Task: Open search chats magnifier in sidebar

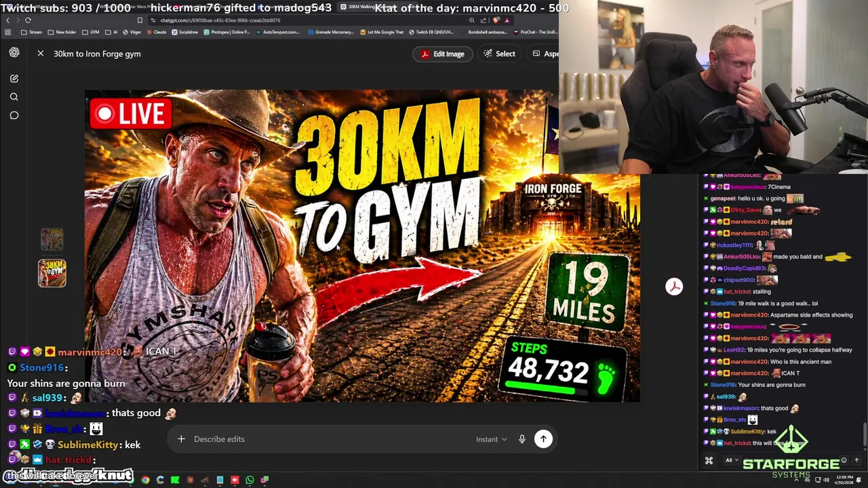Action: [14, 97]
